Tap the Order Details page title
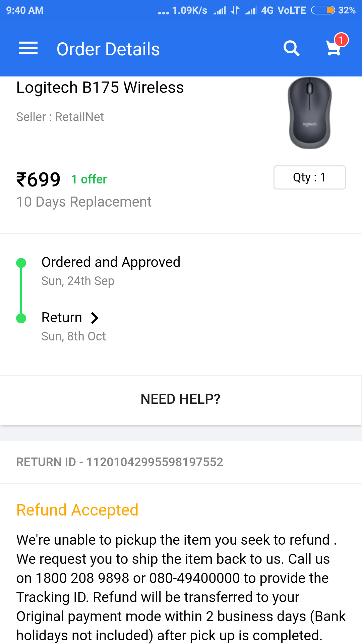The width and height of the screenshot is (362, 644). [x=108, y=49]
